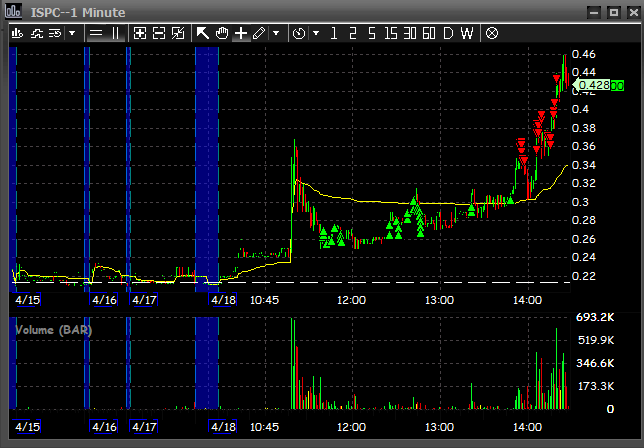Select the pencil drawing tool
This screenshot has height=448, width=644.
pos(260,33)
